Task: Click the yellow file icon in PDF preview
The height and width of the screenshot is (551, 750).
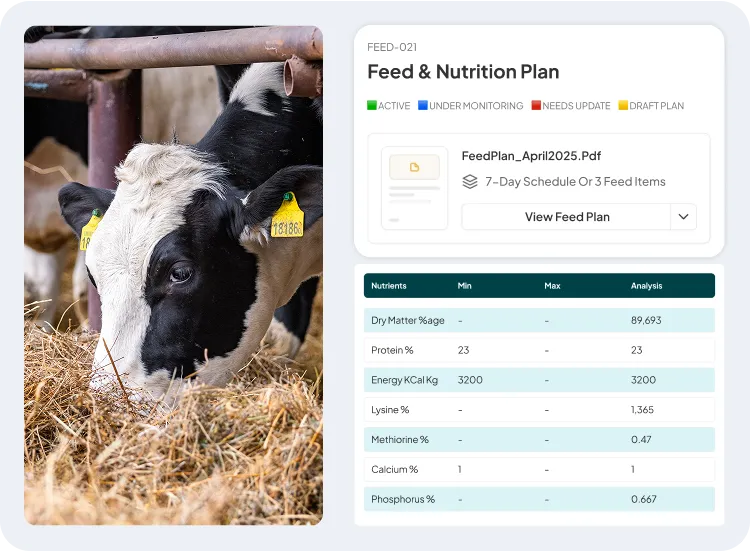Action: 414,167
